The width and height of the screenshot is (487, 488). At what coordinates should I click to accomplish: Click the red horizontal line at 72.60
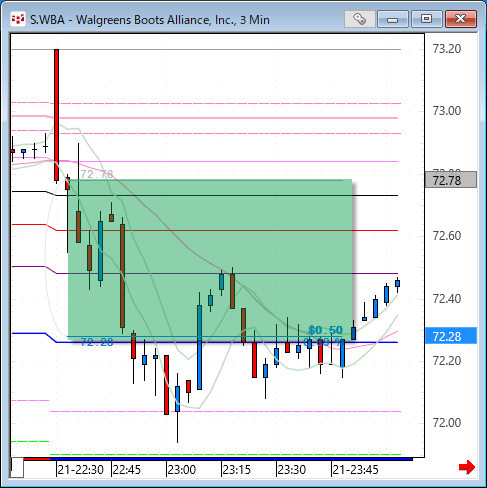click(227, 230)
